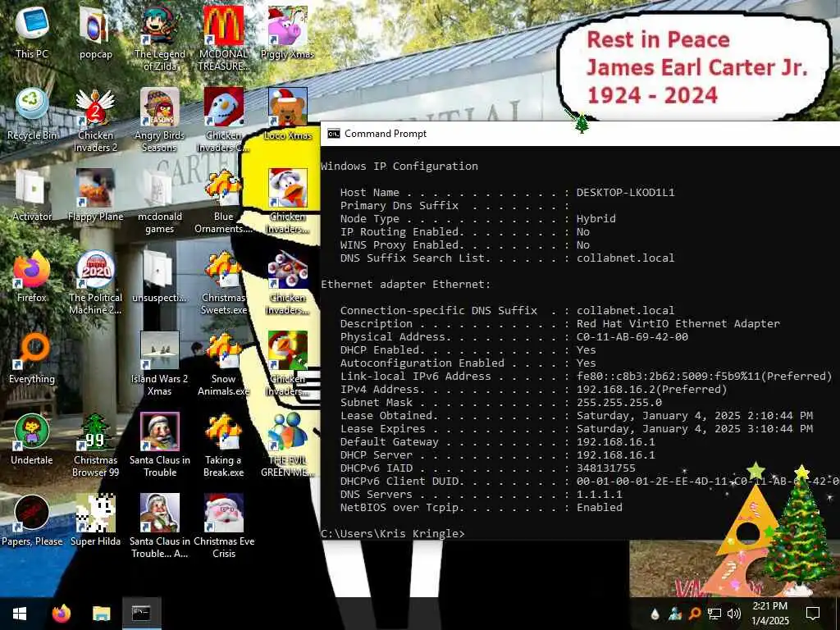Click the Lease Expires timestamp value
This screenshot has height=630, width=840.
coord(695,428)
